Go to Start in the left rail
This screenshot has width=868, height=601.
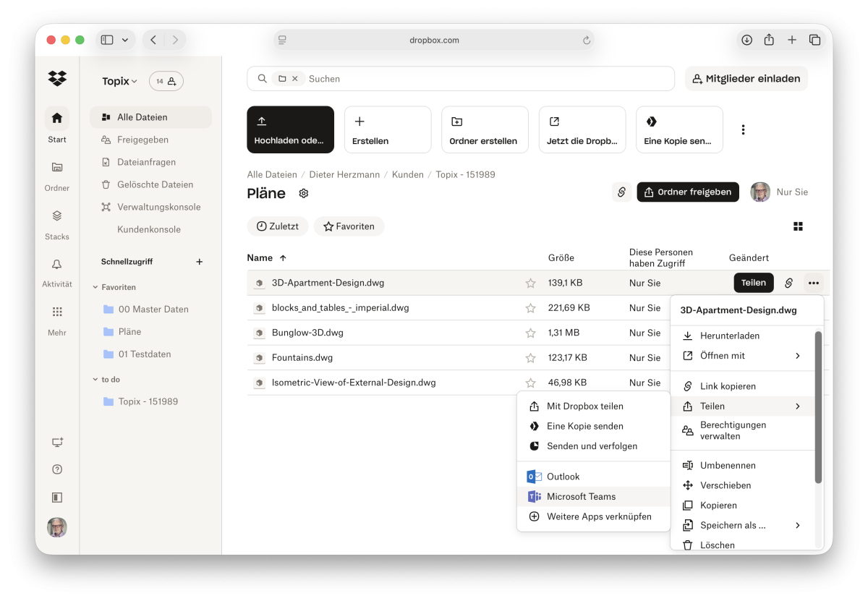[57, 124]
